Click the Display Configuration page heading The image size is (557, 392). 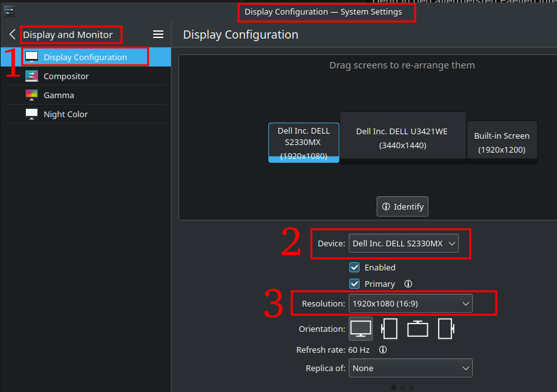241,34
